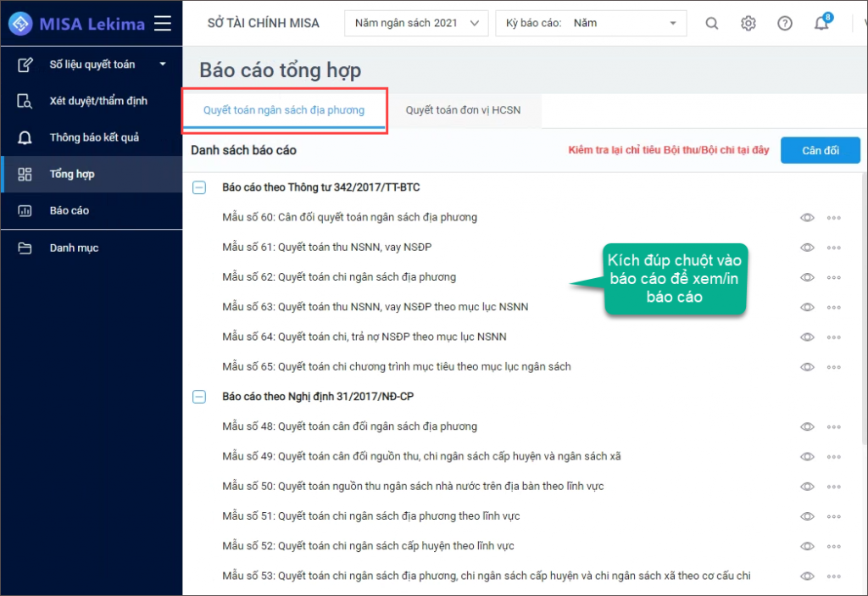Open the settings gear in the header
This screenshot has width=868, height=596.
pyautogui.click(x=748, y=23)
